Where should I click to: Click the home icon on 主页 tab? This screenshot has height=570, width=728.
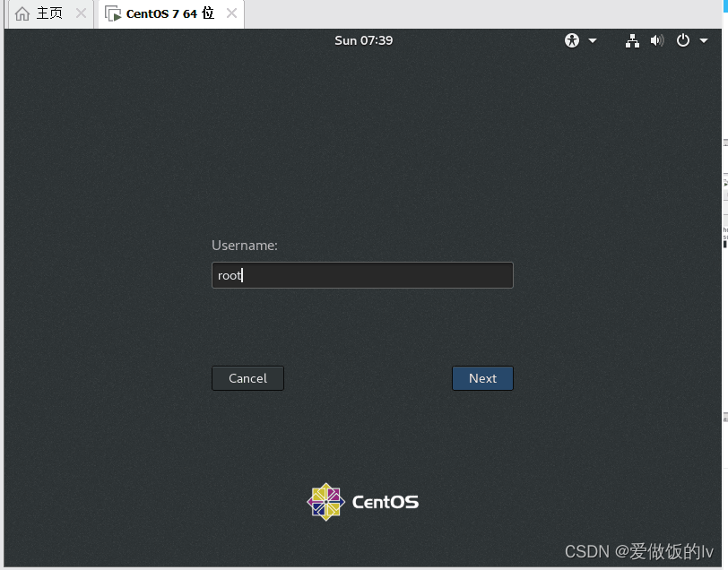click(x=22, y=13)
